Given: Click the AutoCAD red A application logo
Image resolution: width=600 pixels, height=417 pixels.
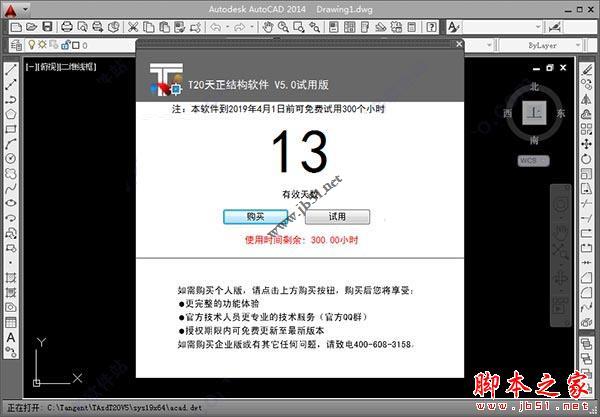Looking at the screenshot, I should point(10,10).
